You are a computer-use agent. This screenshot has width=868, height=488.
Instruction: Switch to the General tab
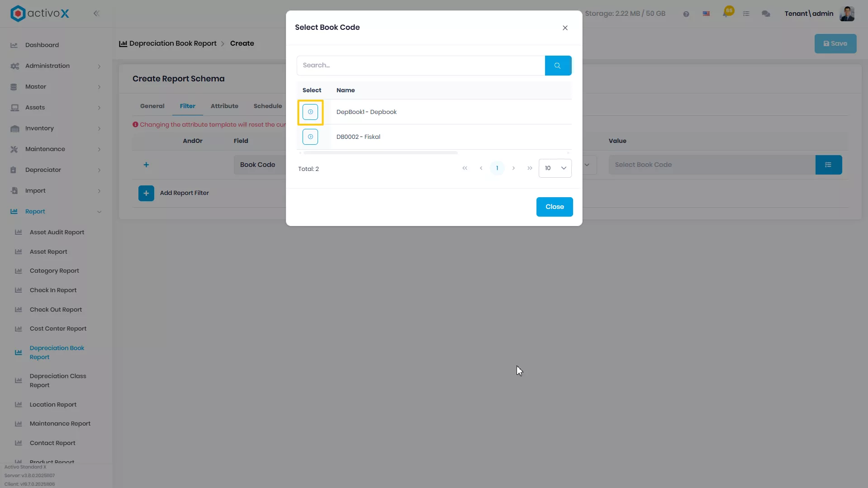(152, 106)
